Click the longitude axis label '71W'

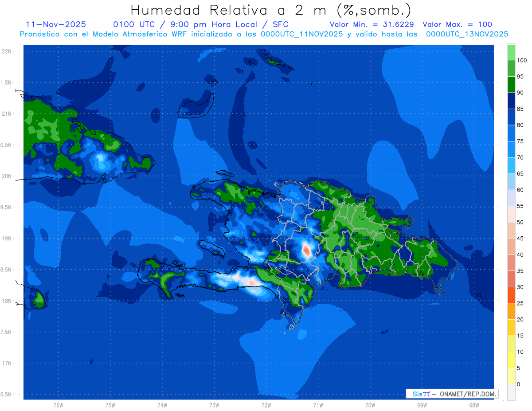click(318, 405)
